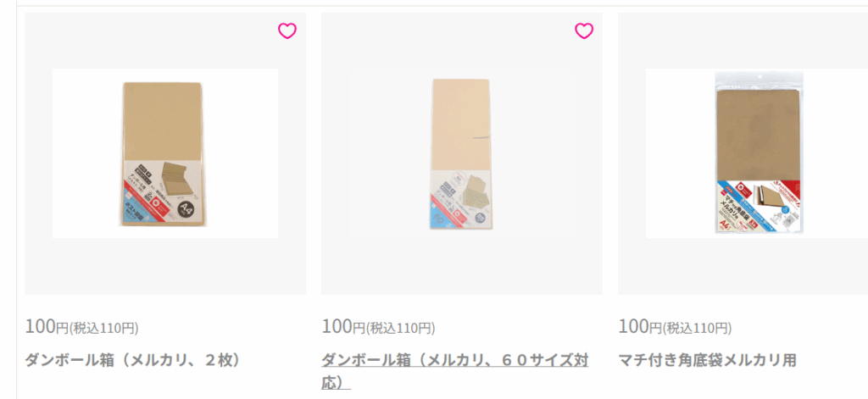Open the ダンボール箱（メルカリ、２枚） title link
The width and height of the screenshot is (868, 399).
click(133, 360)
